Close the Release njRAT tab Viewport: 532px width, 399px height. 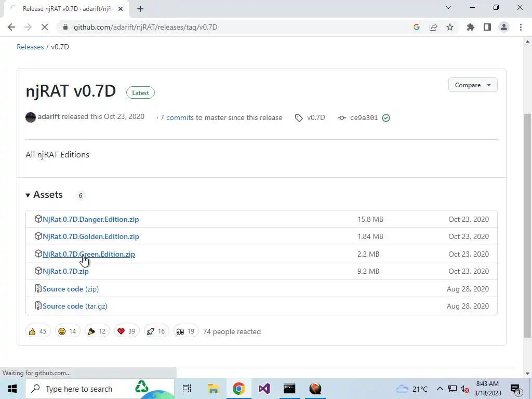(121, 9)
